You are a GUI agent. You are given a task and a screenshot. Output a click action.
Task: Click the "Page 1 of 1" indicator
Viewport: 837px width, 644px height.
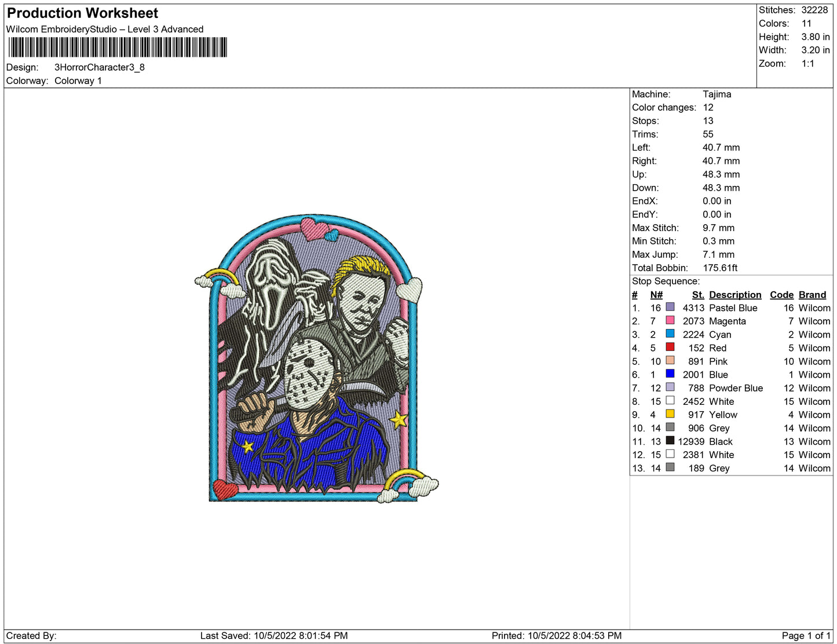coord(806,635)
